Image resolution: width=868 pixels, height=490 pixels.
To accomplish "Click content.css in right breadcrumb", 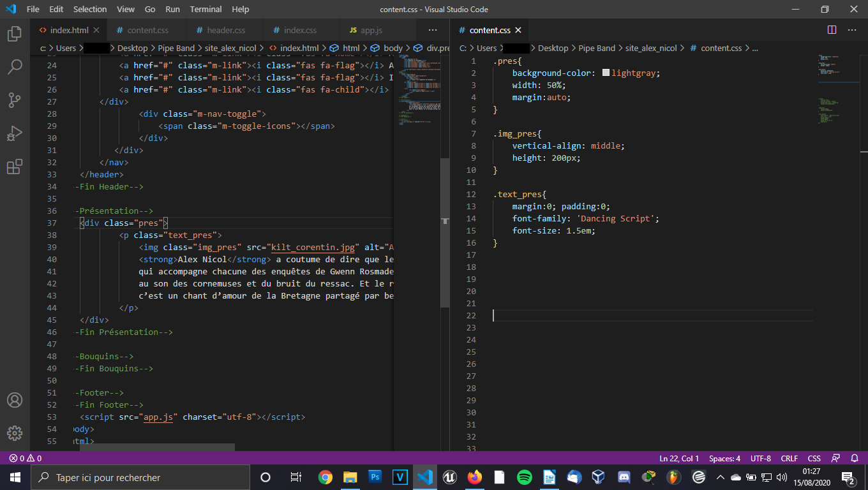I will pos(721,48).
